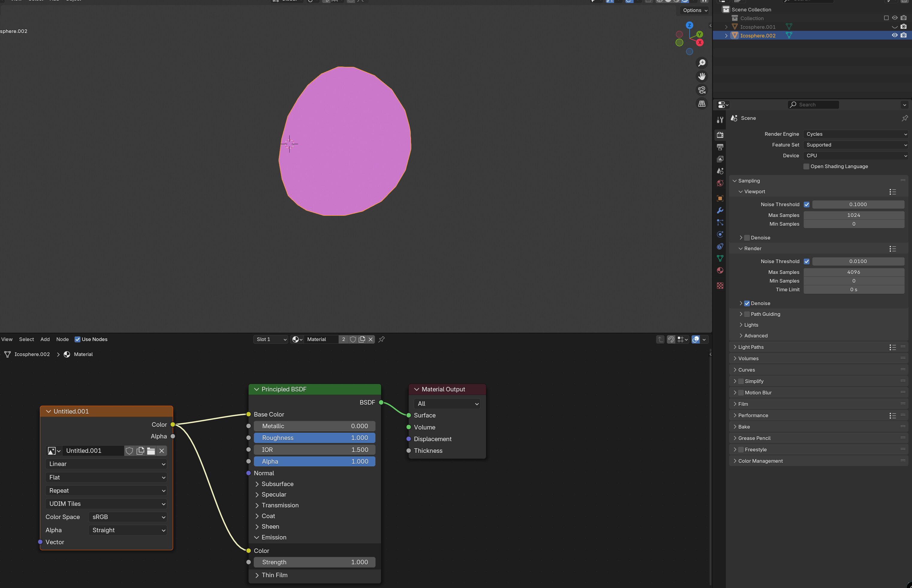
Task: Open the Object Data mesh tab
Action: click(720, 259)
